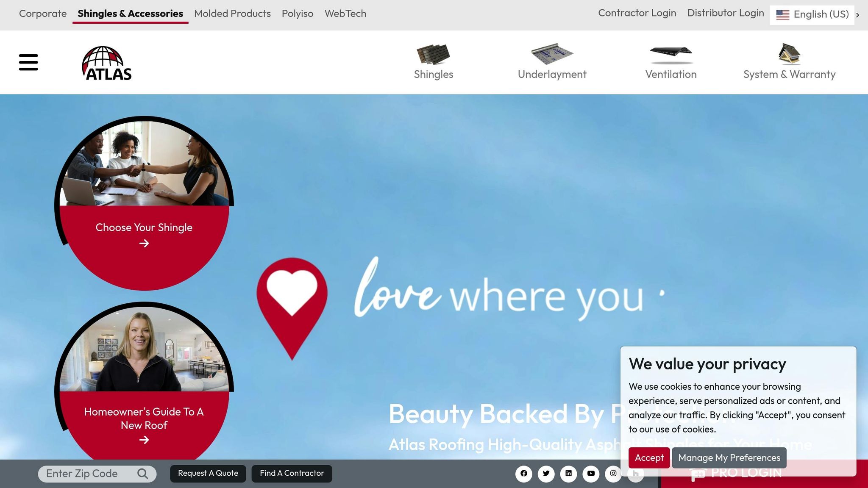Open the Instagram social icon

click(613, 474)
